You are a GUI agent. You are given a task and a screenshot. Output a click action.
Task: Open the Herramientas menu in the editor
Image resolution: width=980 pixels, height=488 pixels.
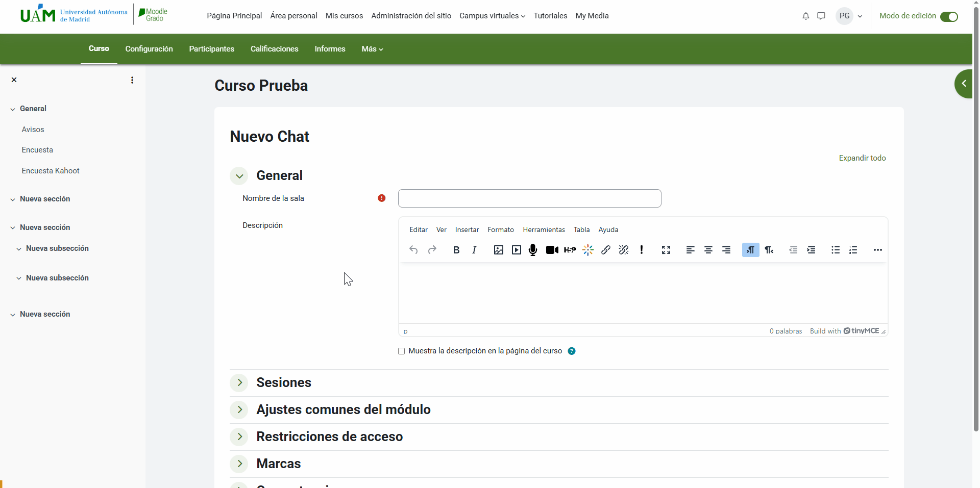(544, 229)
